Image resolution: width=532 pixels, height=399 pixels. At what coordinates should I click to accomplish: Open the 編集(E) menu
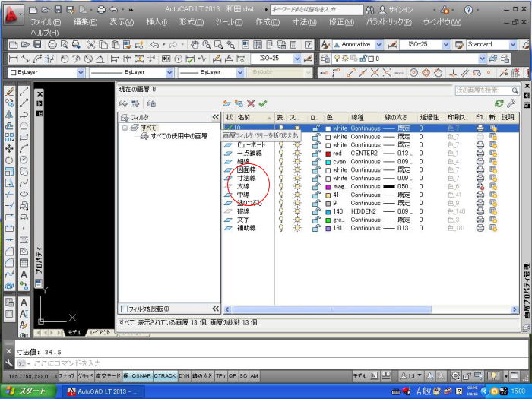[x=85, y=22]
